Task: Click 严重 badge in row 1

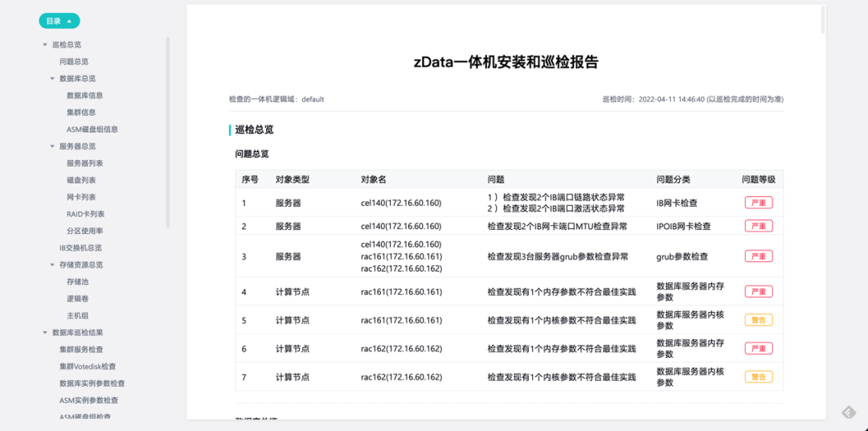Action: click(759, 203)
